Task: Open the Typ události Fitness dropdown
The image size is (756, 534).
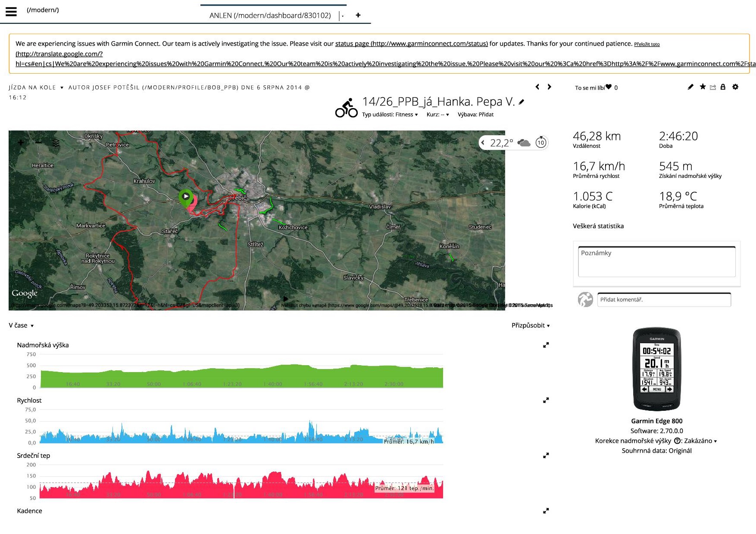Action: 390,115
